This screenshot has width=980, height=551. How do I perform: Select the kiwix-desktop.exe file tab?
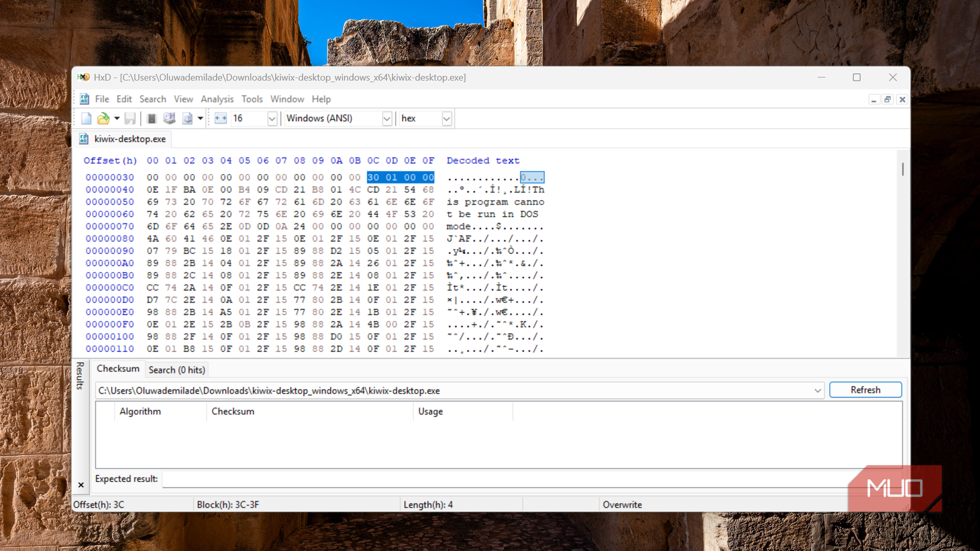point(123,139)
